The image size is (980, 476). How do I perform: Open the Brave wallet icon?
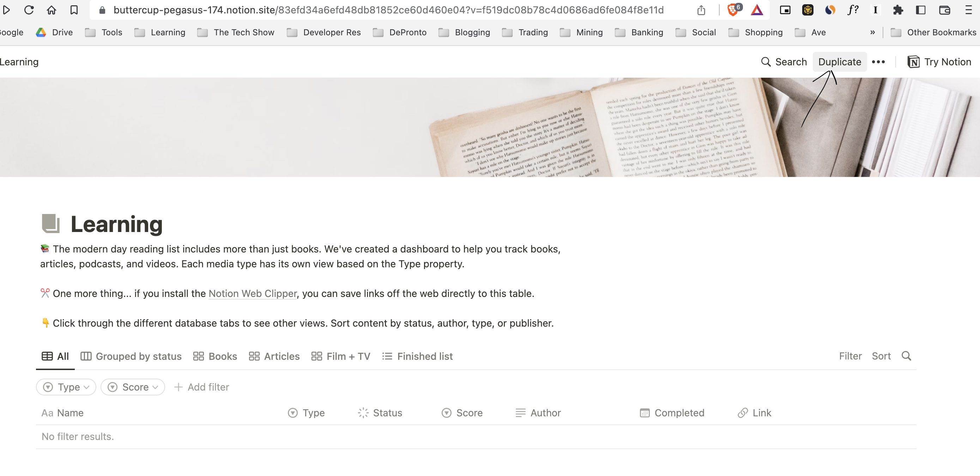pyautogui.click(x=944, y=10)
